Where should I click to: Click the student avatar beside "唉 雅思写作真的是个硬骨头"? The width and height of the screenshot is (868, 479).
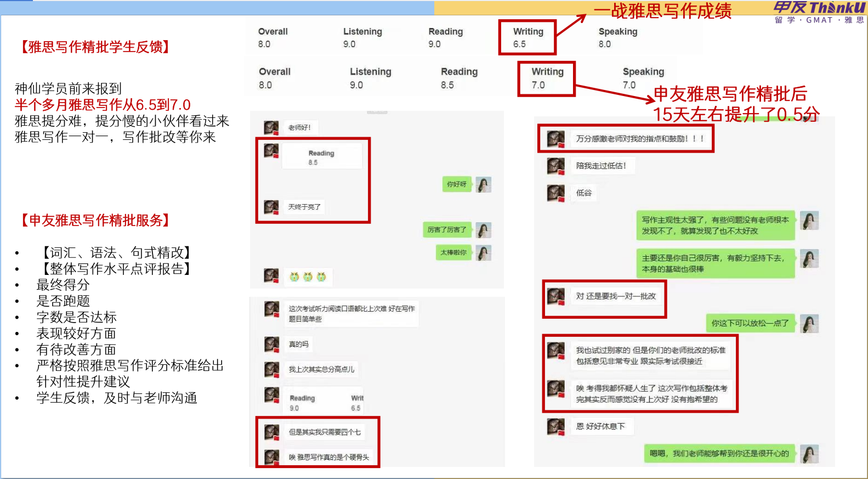pyautogui.click(x=272, y=457)
